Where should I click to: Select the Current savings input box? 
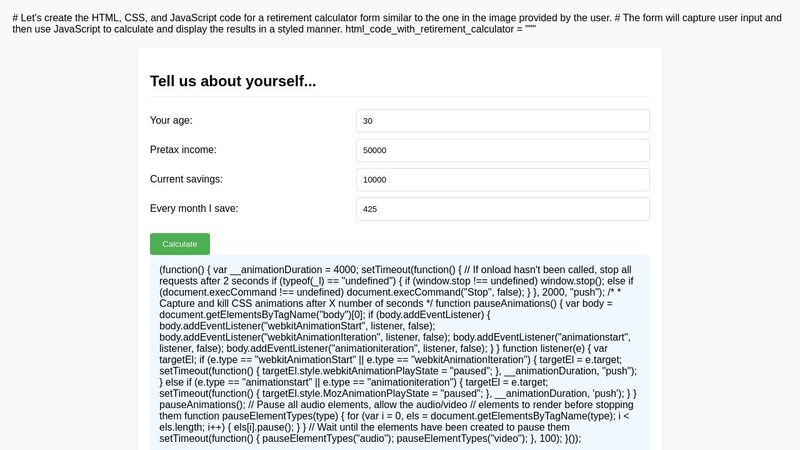pos(502,180)
